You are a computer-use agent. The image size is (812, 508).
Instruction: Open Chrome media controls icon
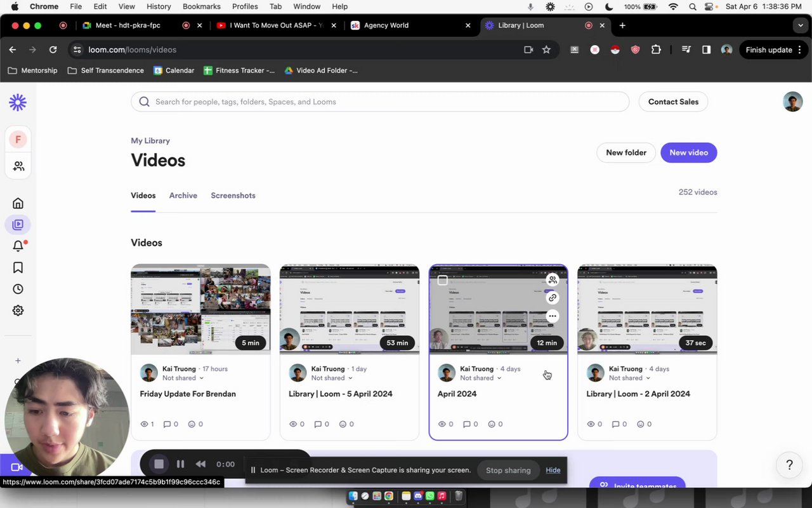(686, 50)
